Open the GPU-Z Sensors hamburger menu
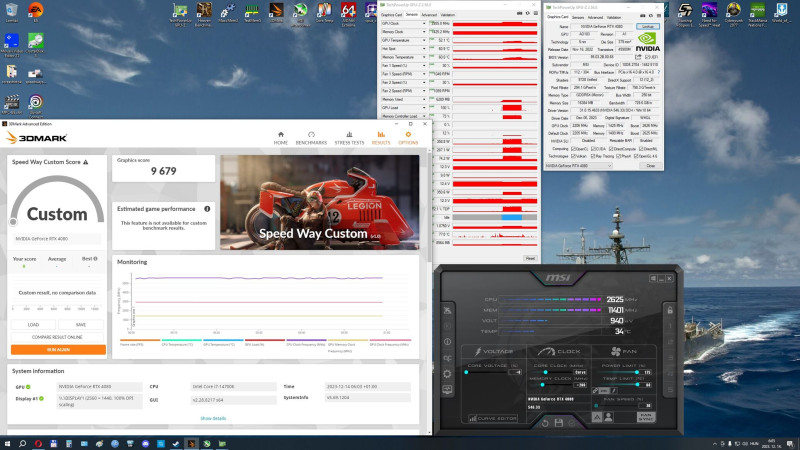 pos(536,13)
